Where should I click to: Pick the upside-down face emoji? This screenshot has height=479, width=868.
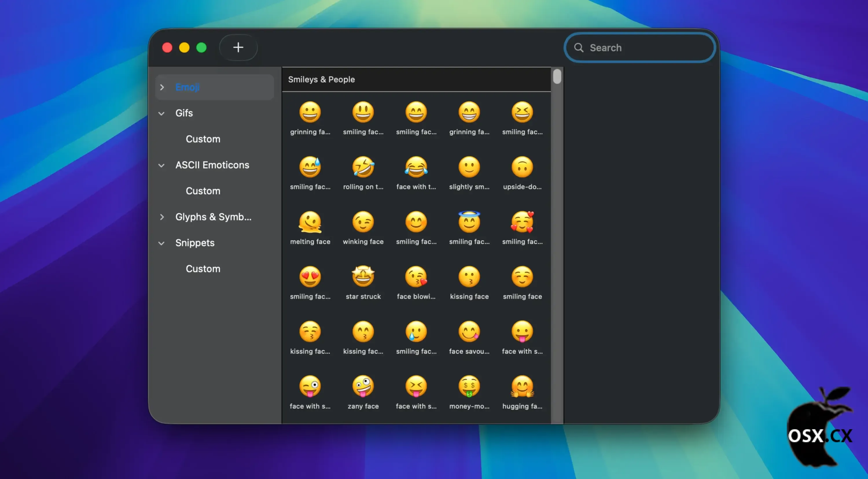pos(522,167)
